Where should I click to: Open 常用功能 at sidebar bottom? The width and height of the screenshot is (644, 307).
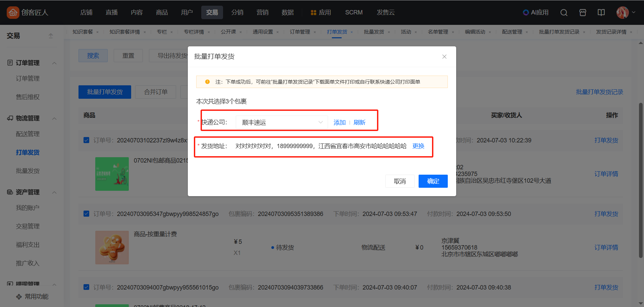click(33, 297)
